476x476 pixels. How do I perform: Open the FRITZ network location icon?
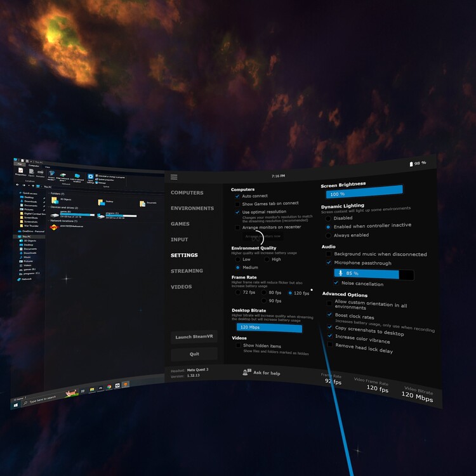click(x=54, y=227)
